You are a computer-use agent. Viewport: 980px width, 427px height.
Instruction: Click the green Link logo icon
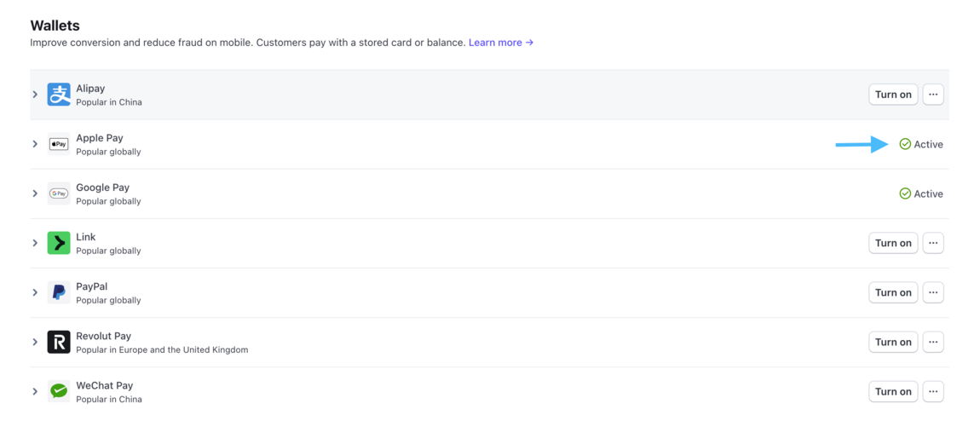[59, 243]
